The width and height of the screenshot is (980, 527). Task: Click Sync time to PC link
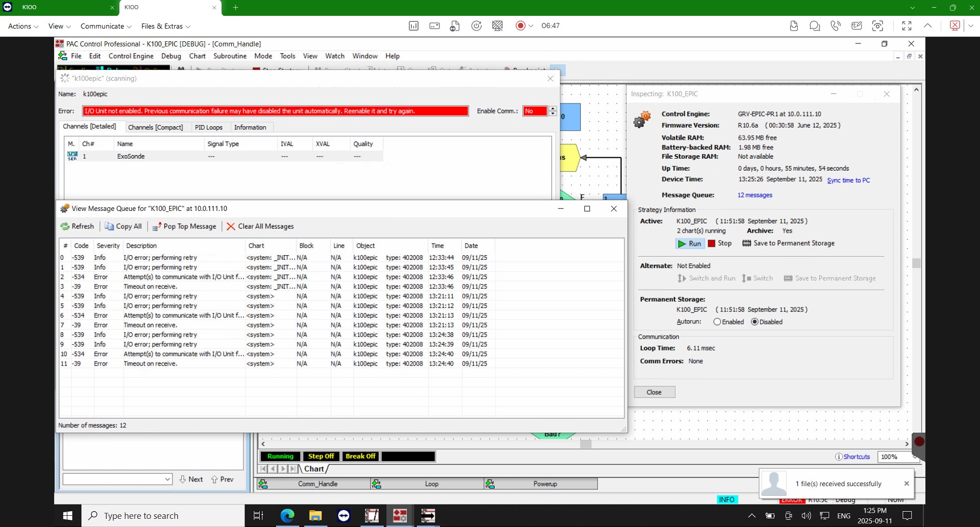tap(848, 180)
